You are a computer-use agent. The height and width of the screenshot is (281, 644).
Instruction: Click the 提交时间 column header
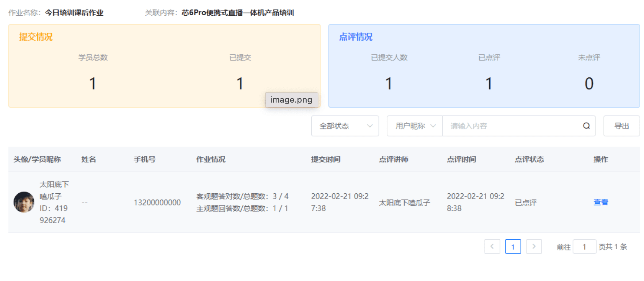tap(325, 159)
